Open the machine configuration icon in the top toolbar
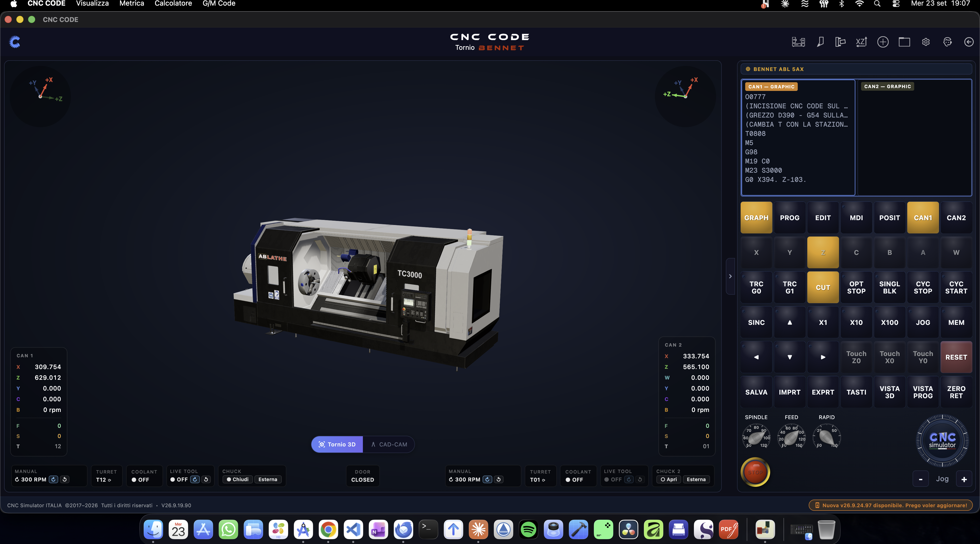 [x=798, y=42]
